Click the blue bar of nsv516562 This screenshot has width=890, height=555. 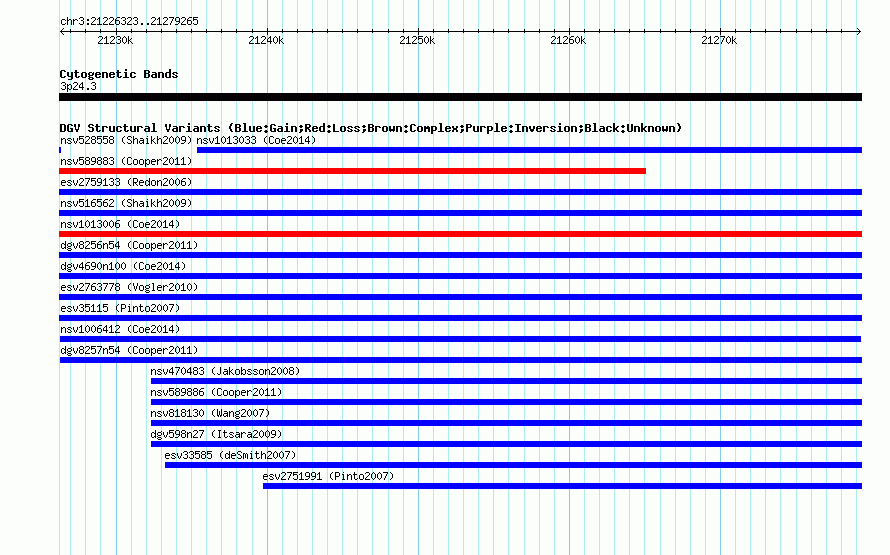460,213
